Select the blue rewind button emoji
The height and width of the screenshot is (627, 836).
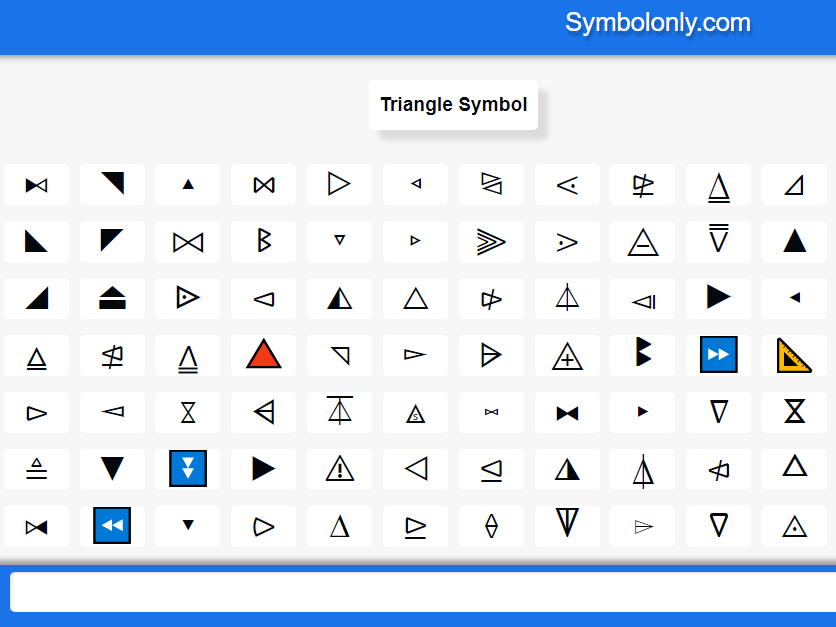[112, 525]
